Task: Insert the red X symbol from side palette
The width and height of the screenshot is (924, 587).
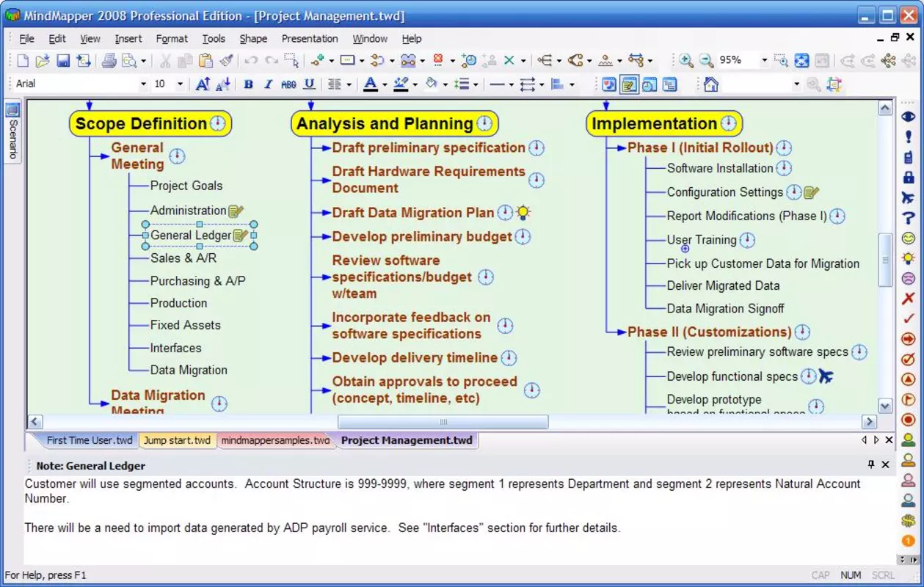Action: coord(909,299)
